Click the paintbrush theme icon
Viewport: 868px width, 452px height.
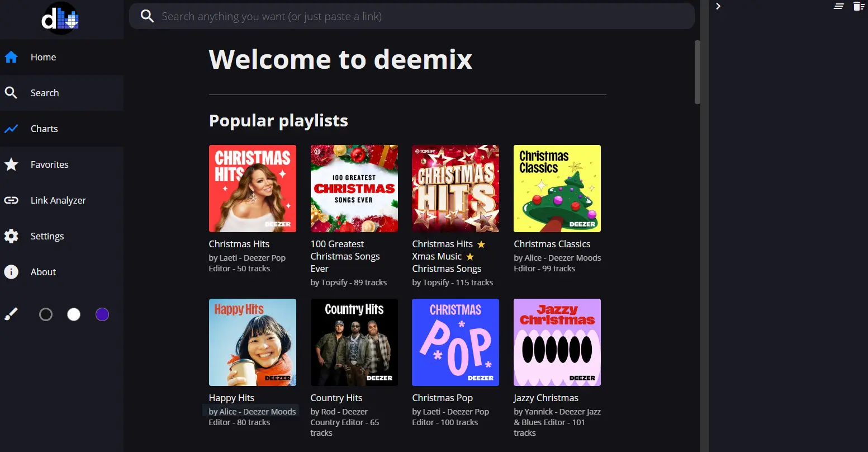[x=11, y=314]
